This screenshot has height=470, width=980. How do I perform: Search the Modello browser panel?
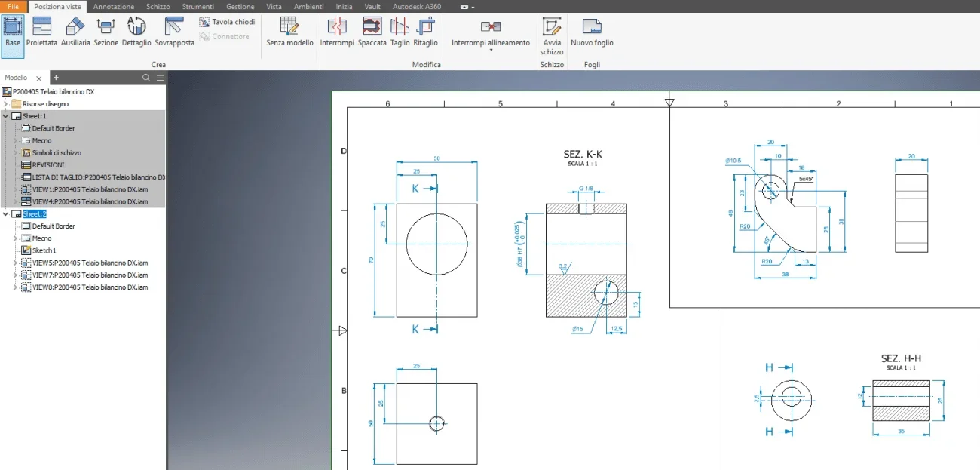146,78
